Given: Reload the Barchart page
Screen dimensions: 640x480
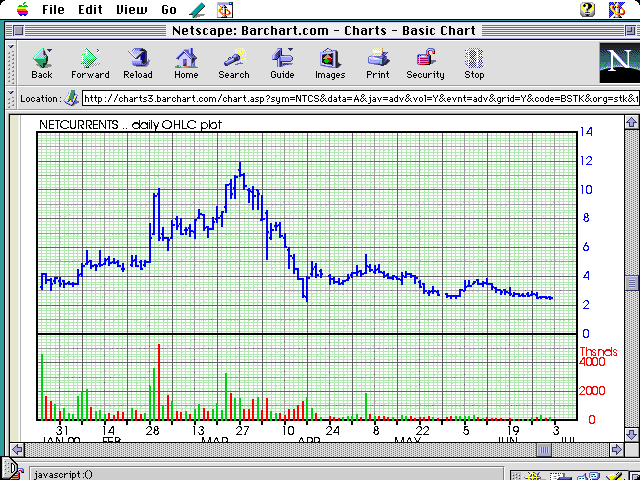Looking at the screenshot, I should (x=138, y=63).
